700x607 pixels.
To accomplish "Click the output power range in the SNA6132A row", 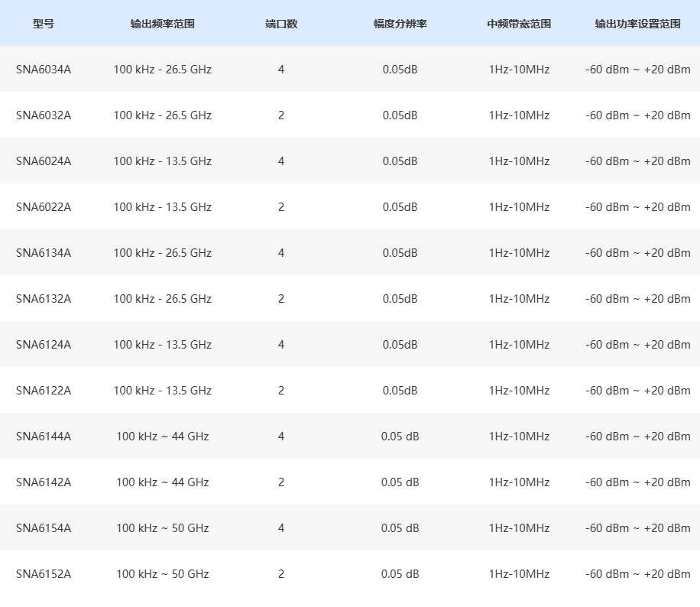I will coord(638,299).
